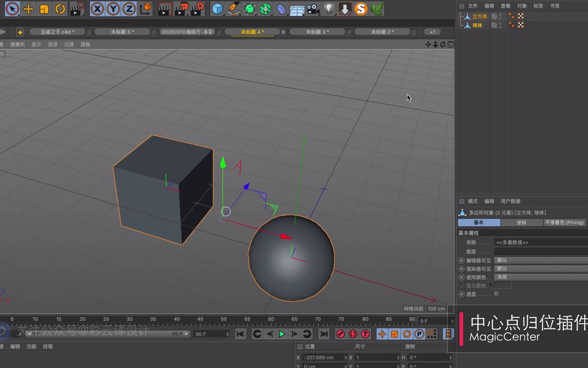Open recent-tool clapperboard icon beside Rotate
The width and height of the screenshot is (588, 368).
pos(77,9)
